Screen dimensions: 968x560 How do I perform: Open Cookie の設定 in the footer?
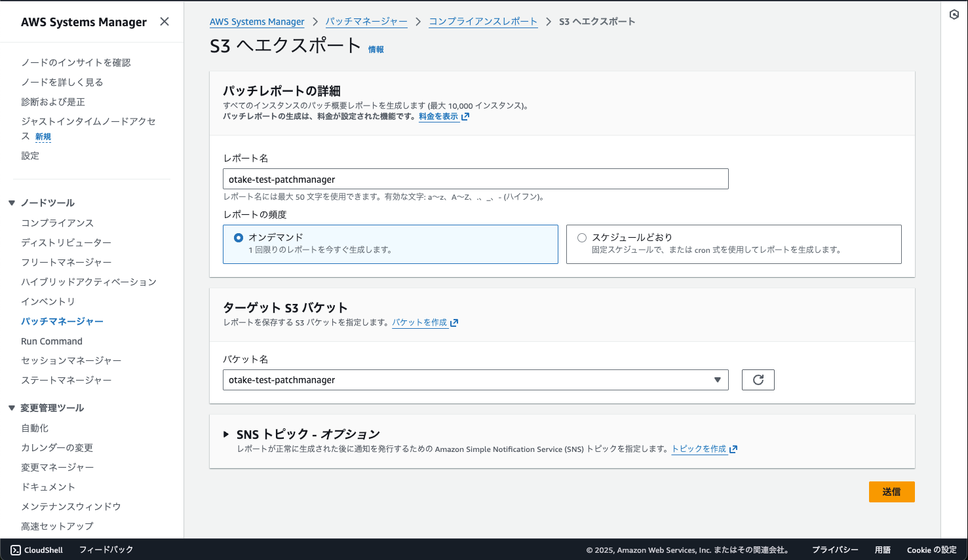[931, 550]
